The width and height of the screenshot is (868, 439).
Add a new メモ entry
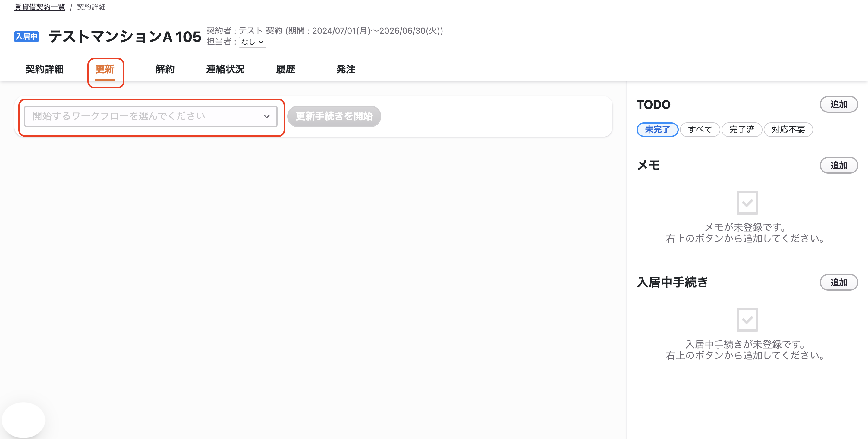(839, 165)
